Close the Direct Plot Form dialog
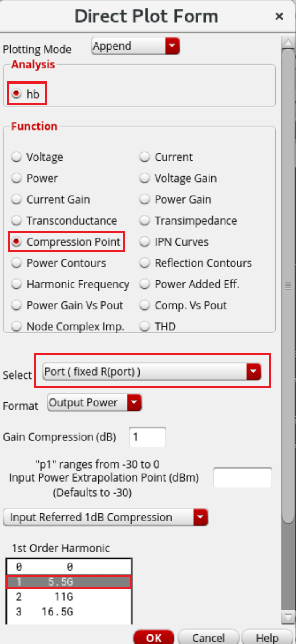The image size is (296, 644). pos(279,16)
